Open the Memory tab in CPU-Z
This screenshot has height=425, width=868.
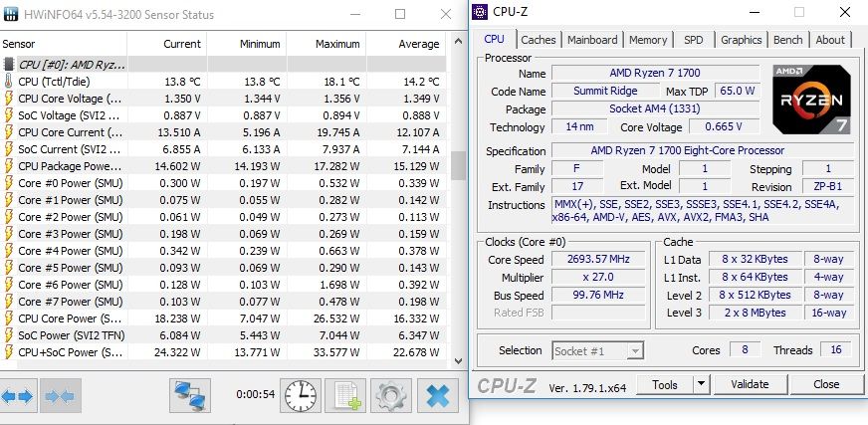pyautogui.click(x=648, y=40)
